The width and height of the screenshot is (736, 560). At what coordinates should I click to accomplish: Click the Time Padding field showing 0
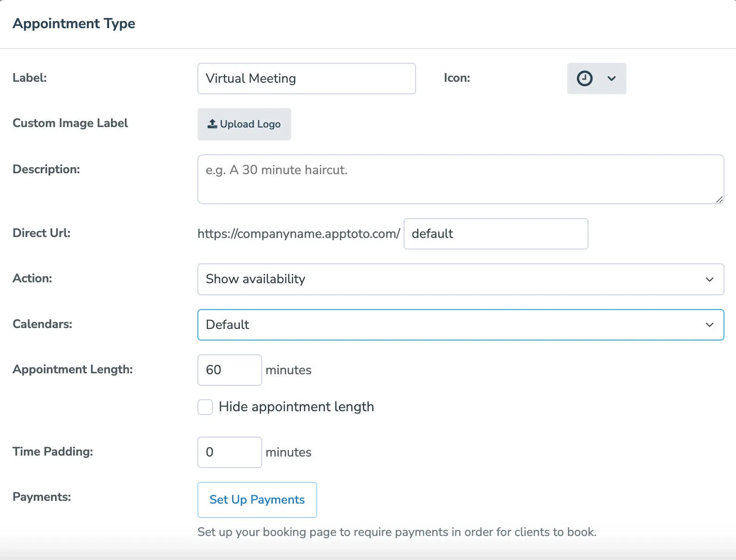coord(230,452)
